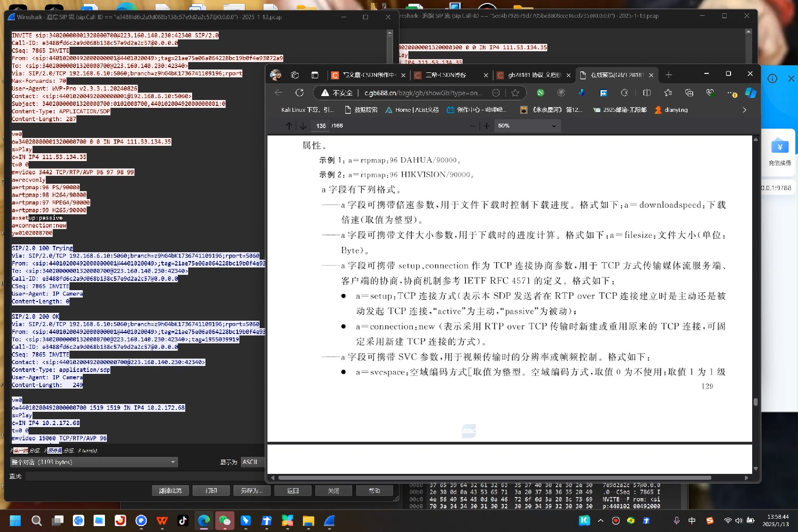Open the 创作中心 - 哔哩哔哩 bookmark
The height and width of the screenshot is (532, 798).
(476, 110)
